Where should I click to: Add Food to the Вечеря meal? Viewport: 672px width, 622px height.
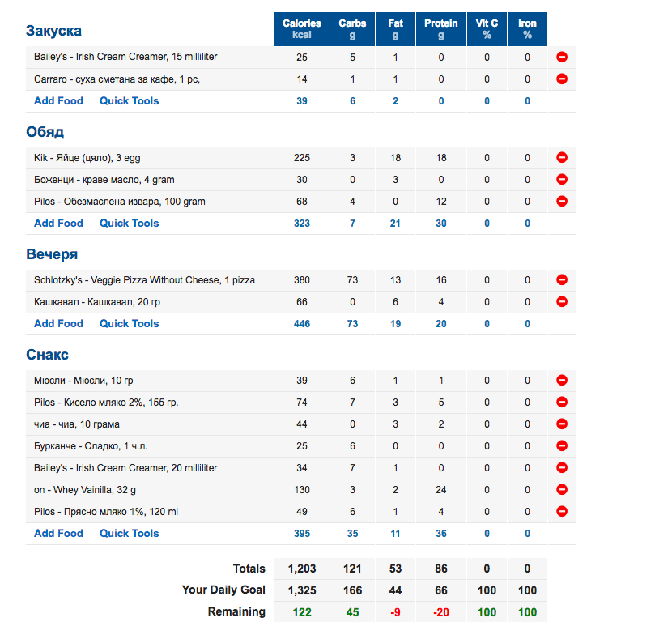[58, 324]
